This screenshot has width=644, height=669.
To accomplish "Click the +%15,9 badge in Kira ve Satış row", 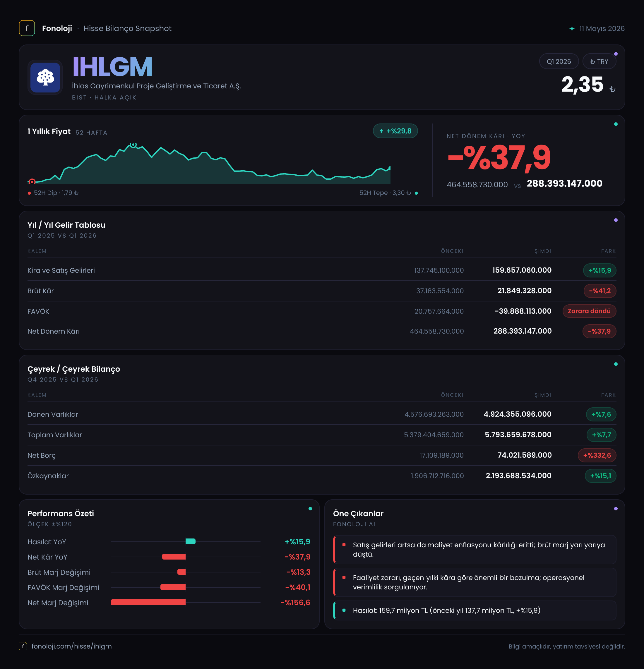I will 600,270.
